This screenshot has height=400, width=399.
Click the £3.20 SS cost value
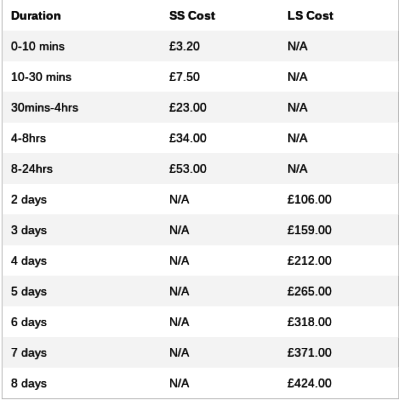pyautogui.click(x=184, y=46)
